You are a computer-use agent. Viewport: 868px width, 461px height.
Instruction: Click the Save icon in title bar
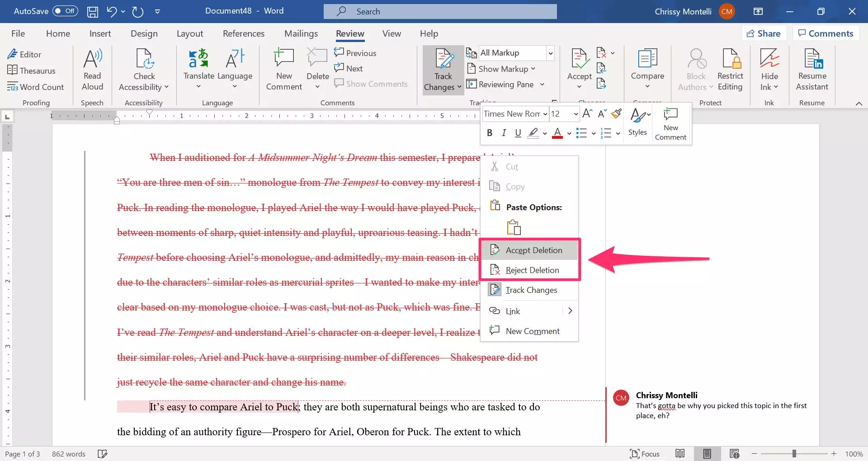93,11
